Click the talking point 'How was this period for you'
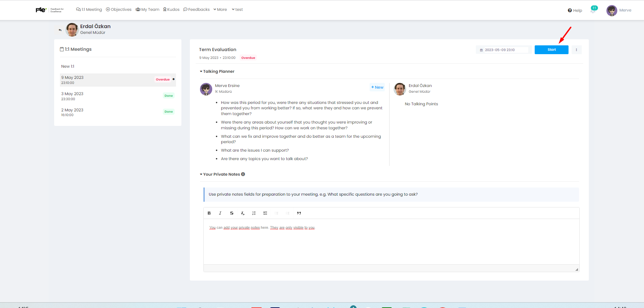 point(302,108)
